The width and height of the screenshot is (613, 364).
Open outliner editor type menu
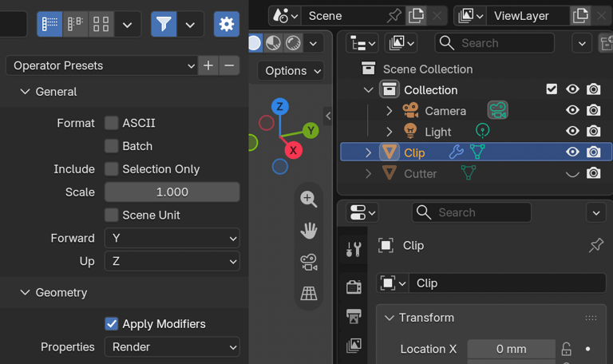tap(362, 43)
